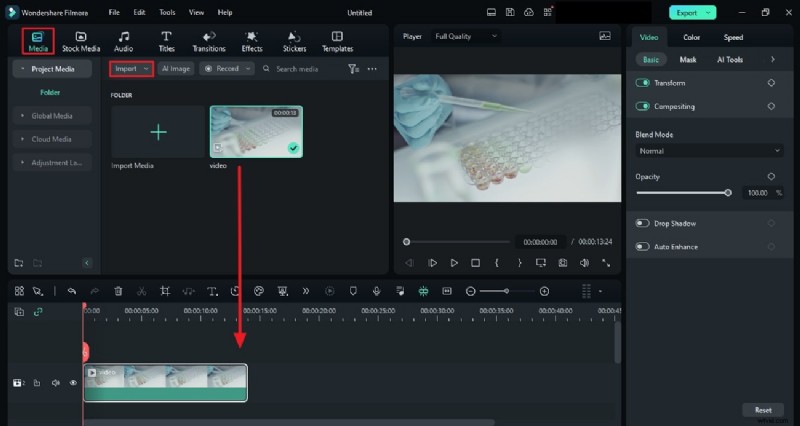Enable the Drop Shadow toggle
Image resolution: width=800 pixels, height=426 pixels.
pos(642,223)
